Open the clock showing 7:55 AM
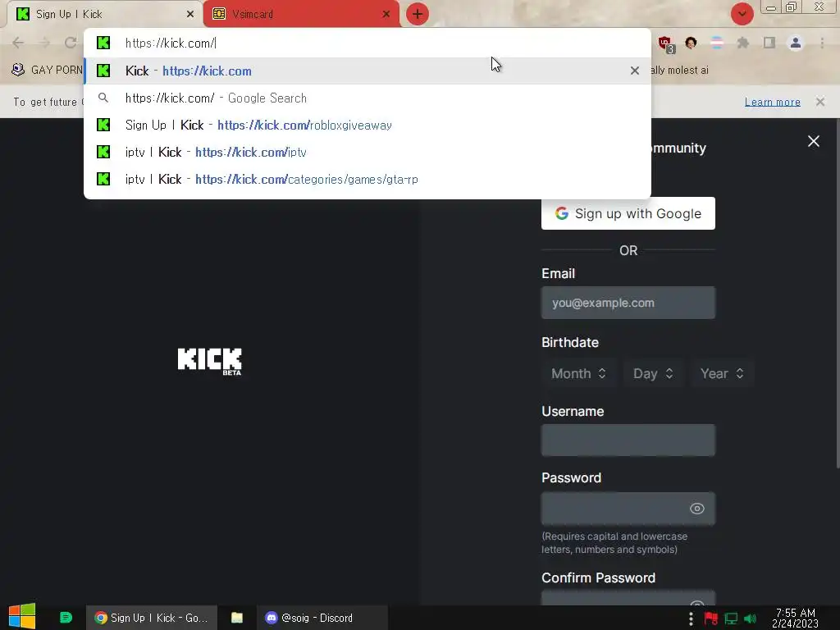This screenshot has width=840, height=630. (x=796, y=618)
